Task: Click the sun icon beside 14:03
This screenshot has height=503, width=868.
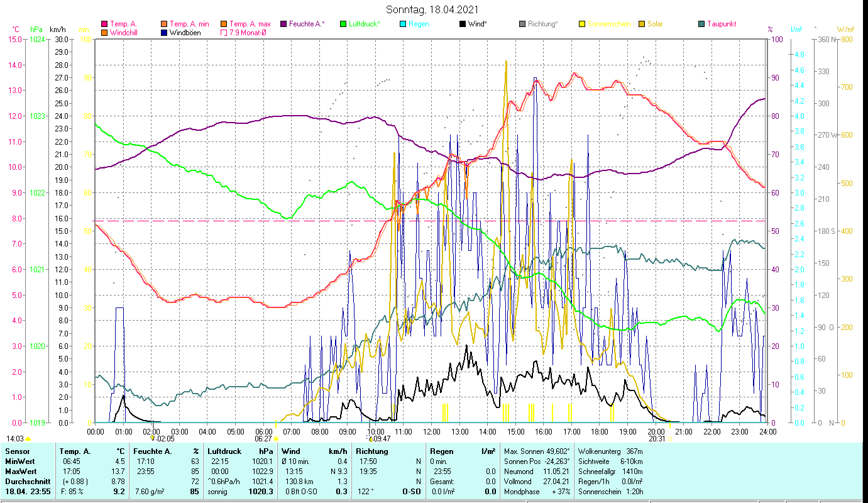Action: [x=28, y=439]
